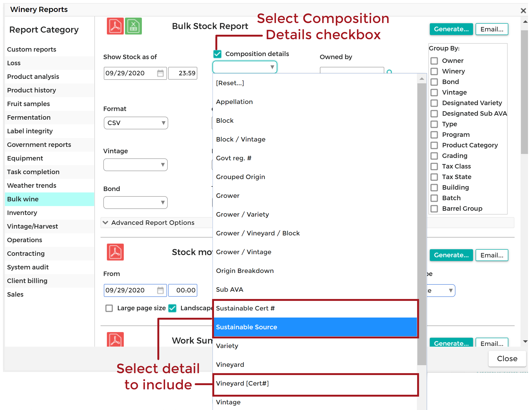Viewport: 532px width, 410px height.
Task: Choose Vineyard [Cert#] option
Action: 315,383
